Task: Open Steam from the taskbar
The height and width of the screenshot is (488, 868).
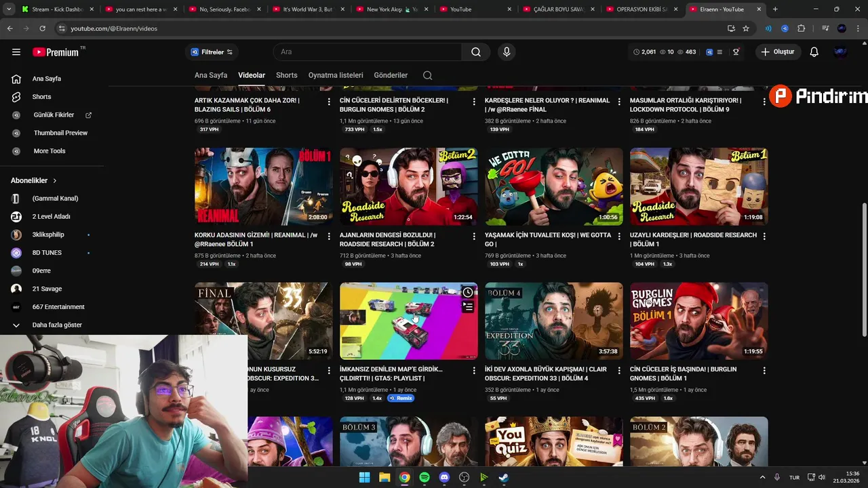Action: [x=504, y=477]
